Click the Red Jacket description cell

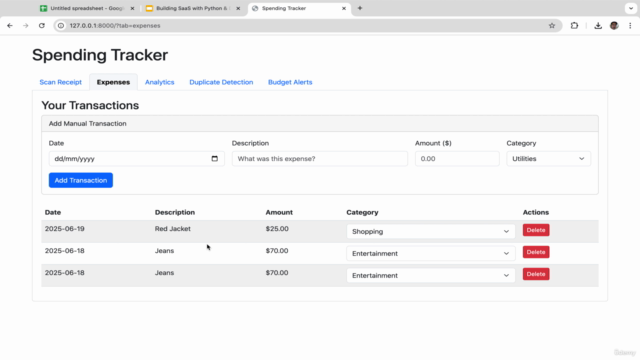click(173, 229)
